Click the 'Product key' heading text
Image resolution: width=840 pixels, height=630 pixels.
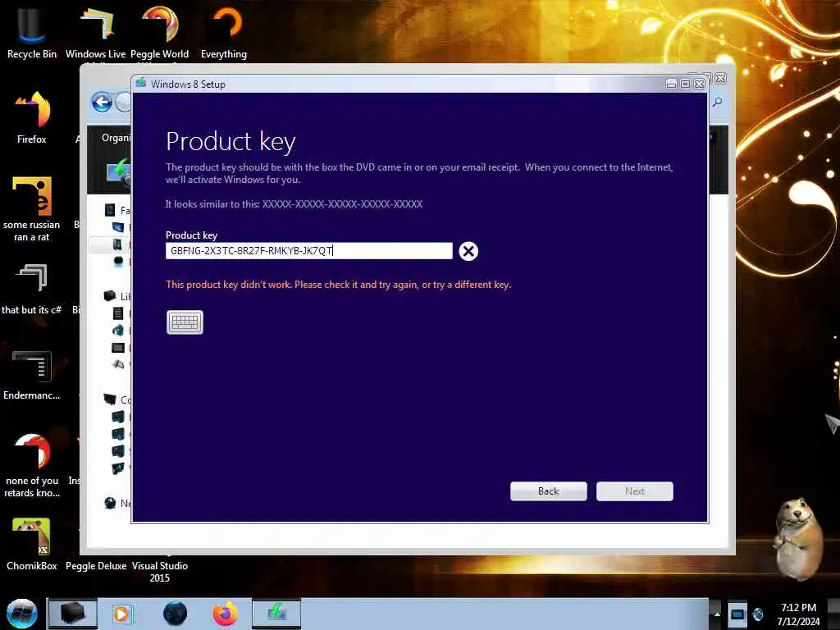(x=231, y=141)
